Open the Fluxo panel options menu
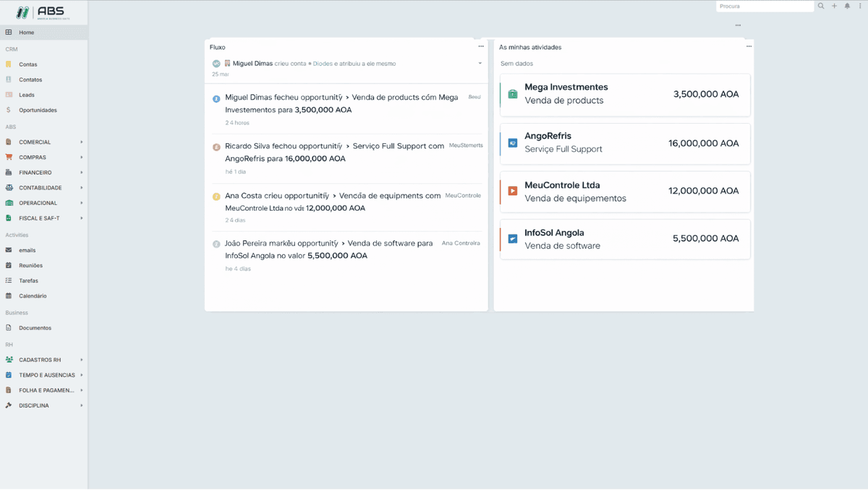Viewport: 868px width, 490px height. point(480,46)
